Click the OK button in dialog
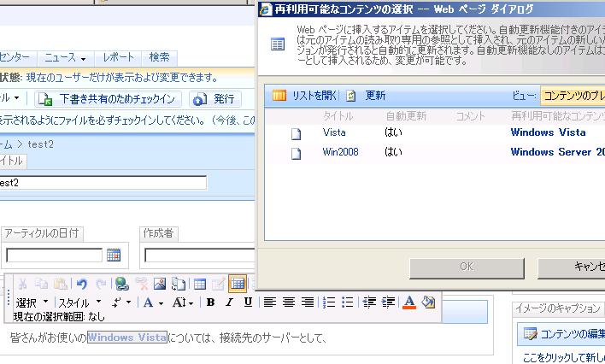The width and height of the screenshot is (605, 364). point(467,267)
